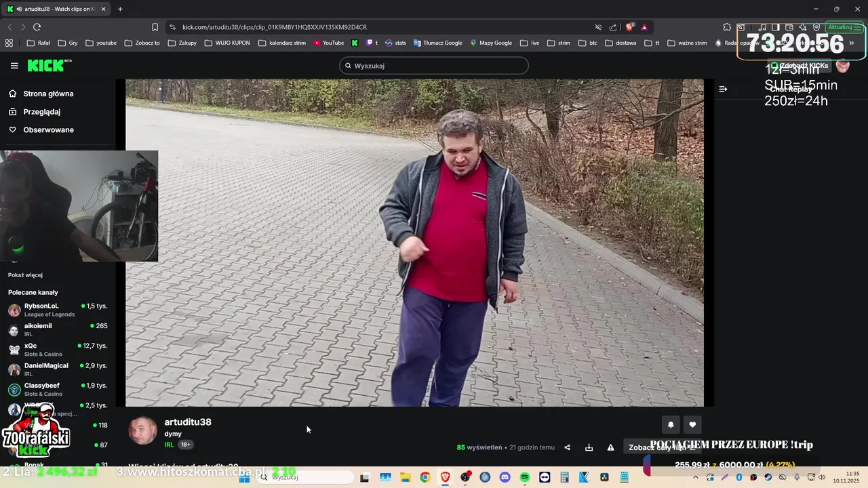Mute the Kick tab audio icon

[20, 9]
